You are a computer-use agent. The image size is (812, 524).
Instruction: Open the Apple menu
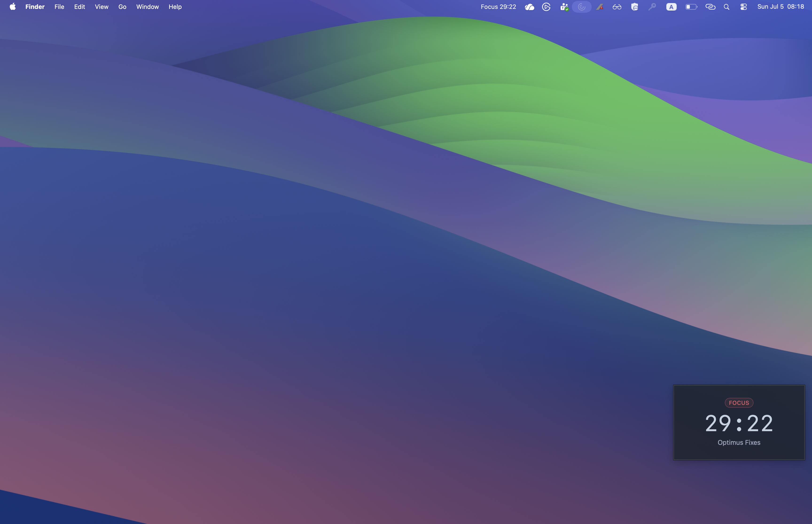tap(13, 7)
